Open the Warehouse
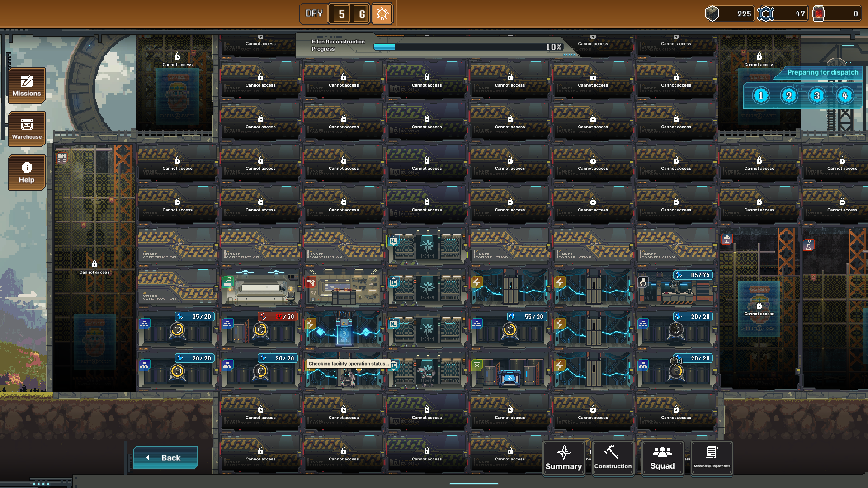Viewport: 868px width, 488px height. [x=27, y=129]
